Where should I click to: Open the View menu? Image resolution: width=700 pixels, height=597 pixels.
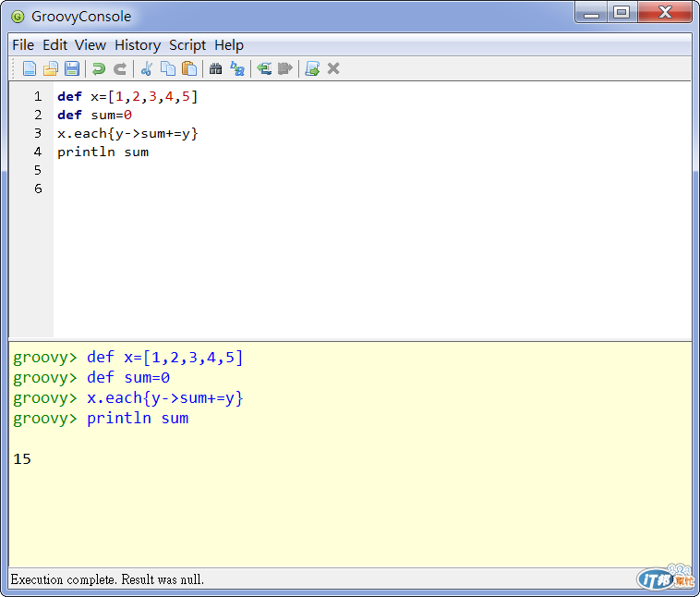click(91, 45)
